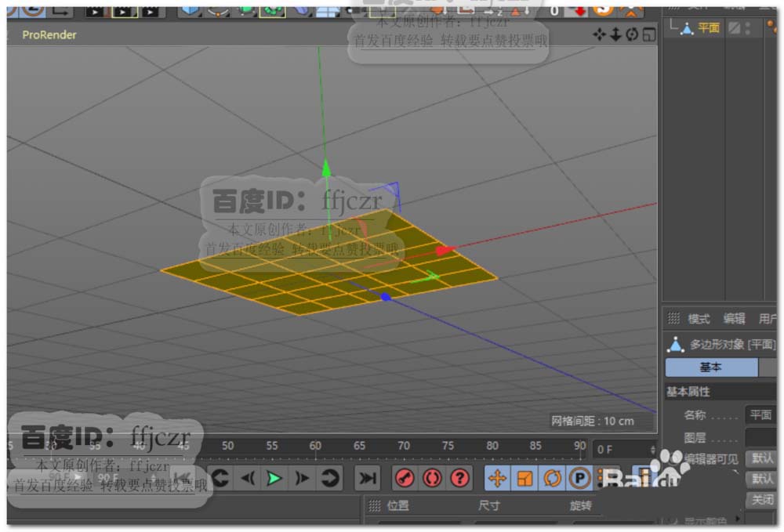Click the 基本属性 section header

[x=688, y=392]
